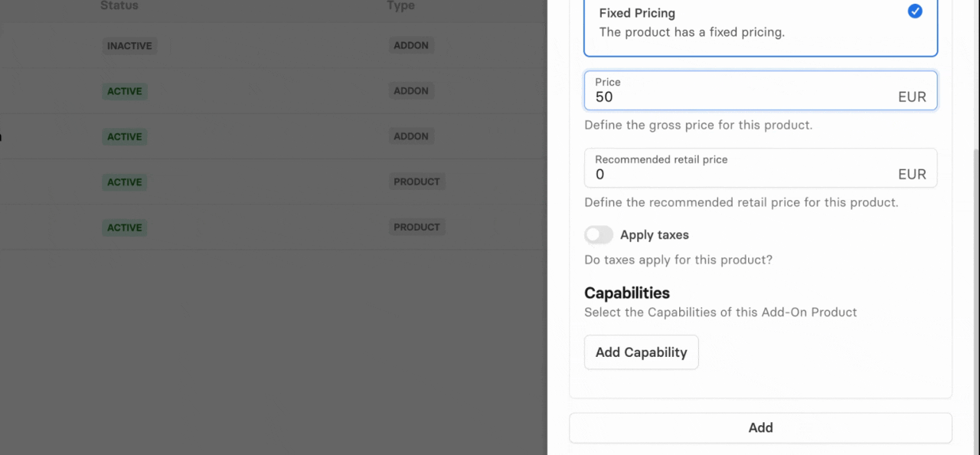The height and width of the screenshot is (455, 980).
Task: Click the Capabilities section heading
Action: [x=627, y=293]
